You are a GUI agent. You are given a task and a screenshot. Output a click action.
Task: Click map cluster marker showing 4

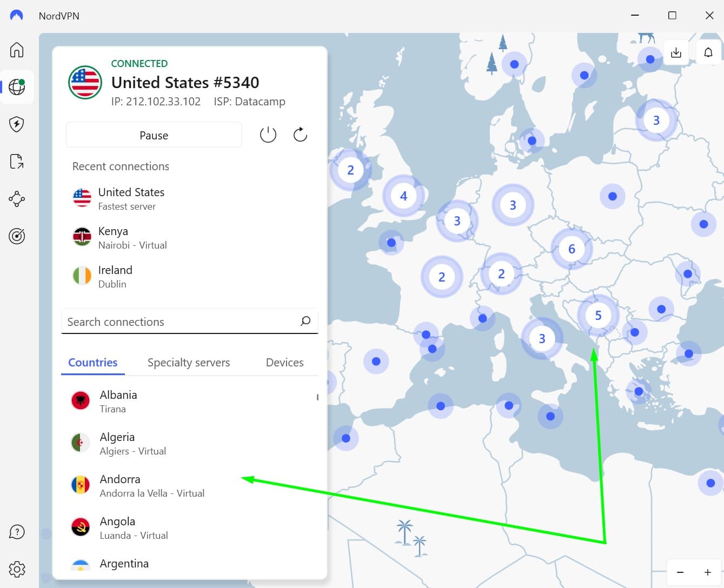(403, 196)
